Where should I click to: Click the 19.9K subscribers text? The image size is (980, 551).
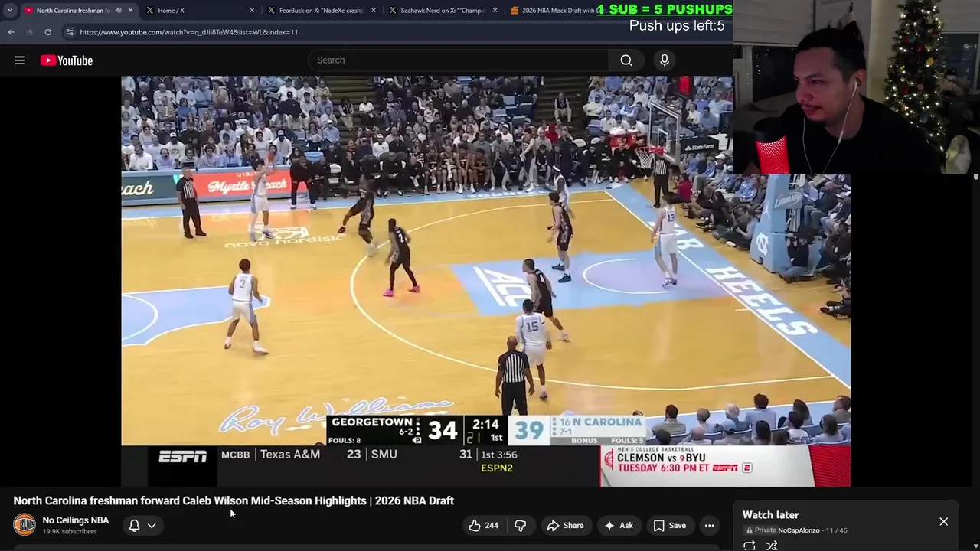[70, 532]
